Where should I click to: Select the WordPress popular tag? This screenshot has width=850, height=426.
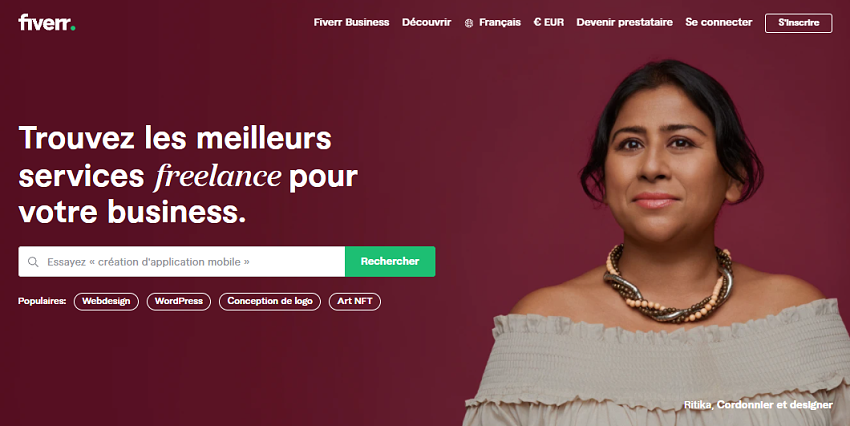(179, 301)
